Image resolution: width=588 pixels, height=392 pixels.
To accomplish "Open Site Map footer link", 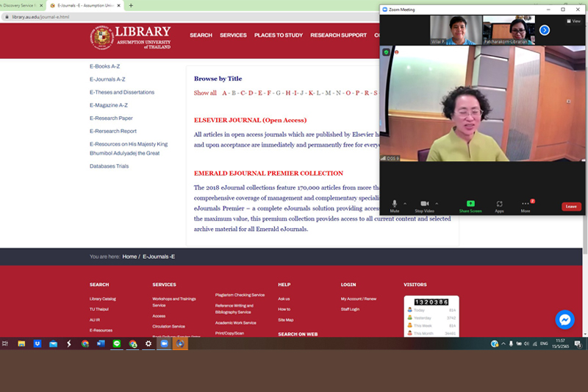I will click(x=286, y=320).
